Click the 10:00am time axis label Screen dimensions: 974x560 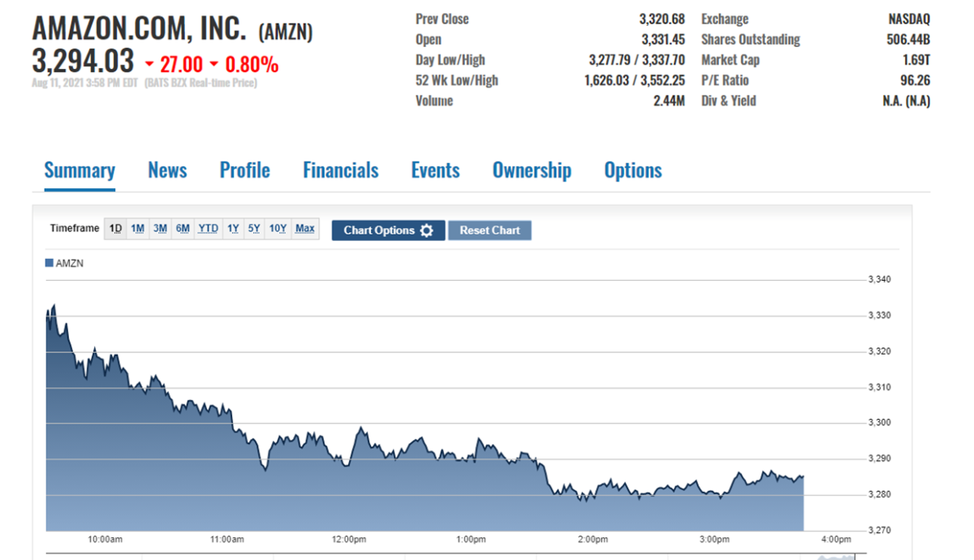[105, 540]
